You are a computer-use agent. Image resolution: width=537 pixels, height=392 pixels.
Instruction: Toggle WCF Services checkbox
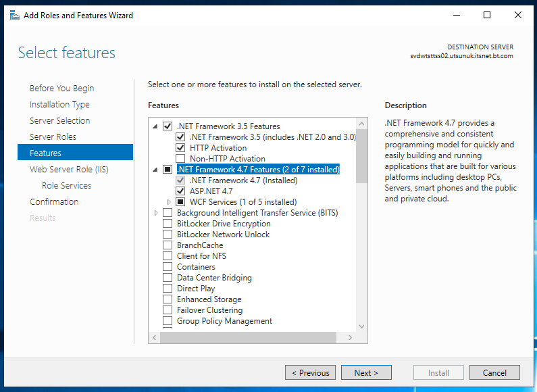(180, 202)
